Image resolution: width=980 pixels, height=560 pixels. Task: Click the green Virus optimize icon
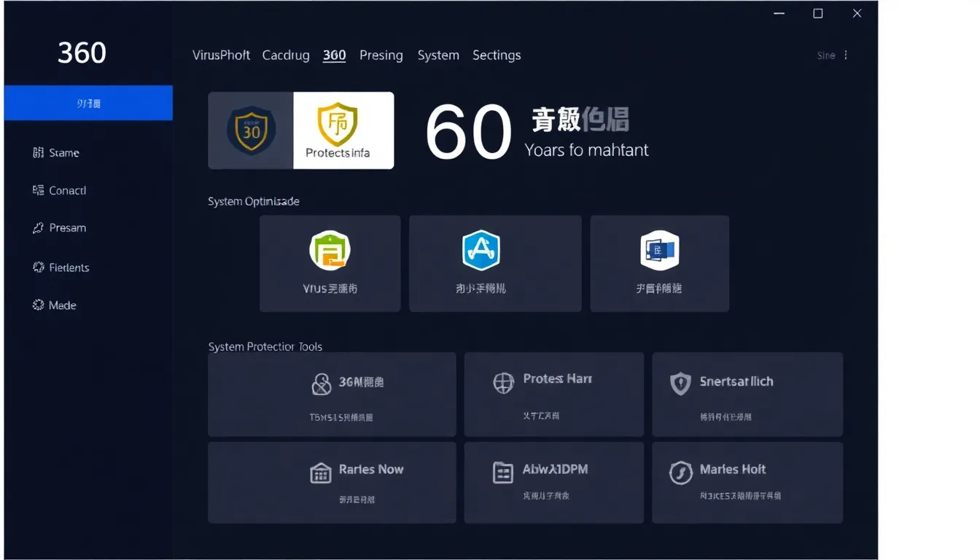(x=330, y=250)
